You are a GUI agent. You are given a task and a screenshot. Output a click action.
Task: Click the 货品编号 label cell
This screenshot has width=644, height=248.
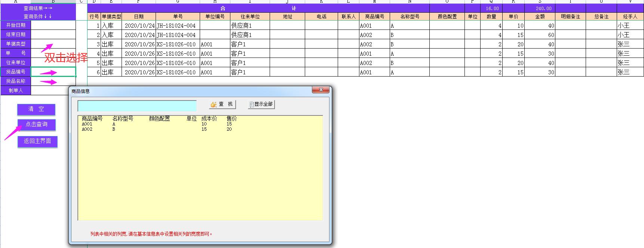coord(16,72)
